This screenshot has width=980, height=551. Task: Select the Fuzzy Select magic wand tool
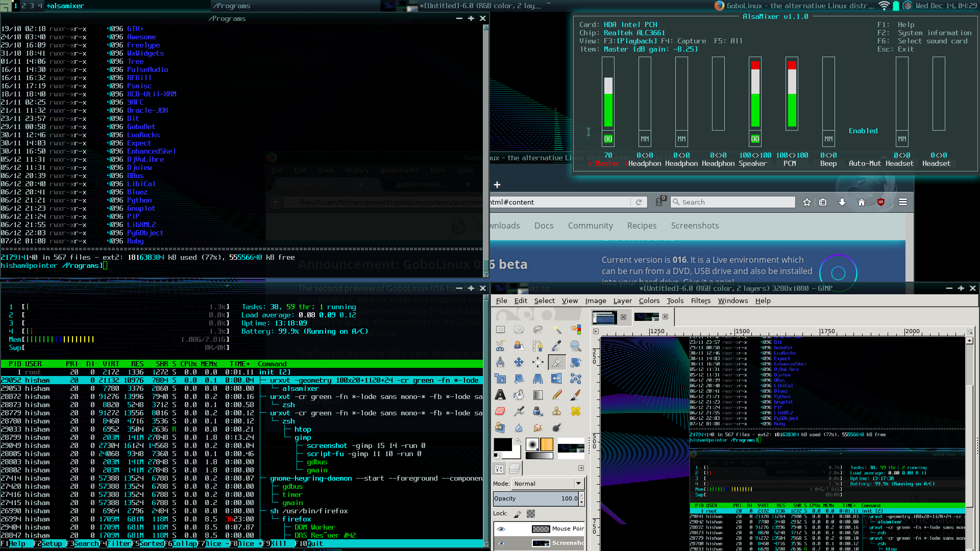tap(557, 330)
